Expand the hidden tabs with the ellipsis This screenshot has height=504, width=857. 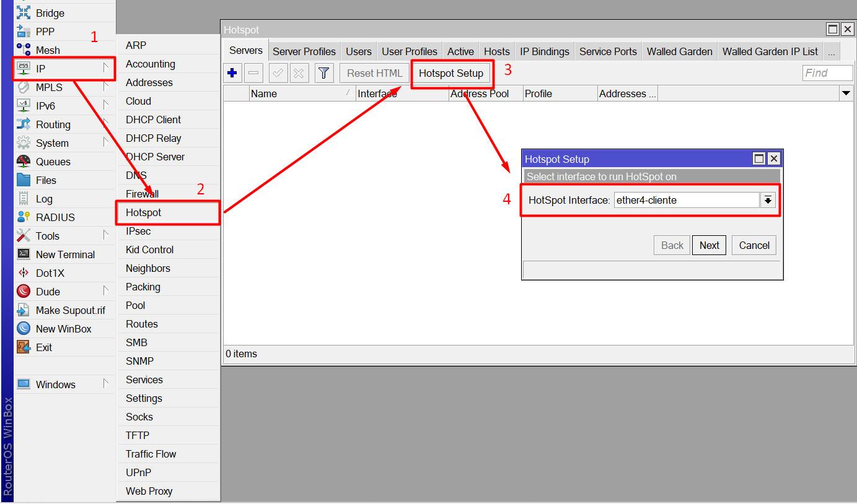click(831, 51)
